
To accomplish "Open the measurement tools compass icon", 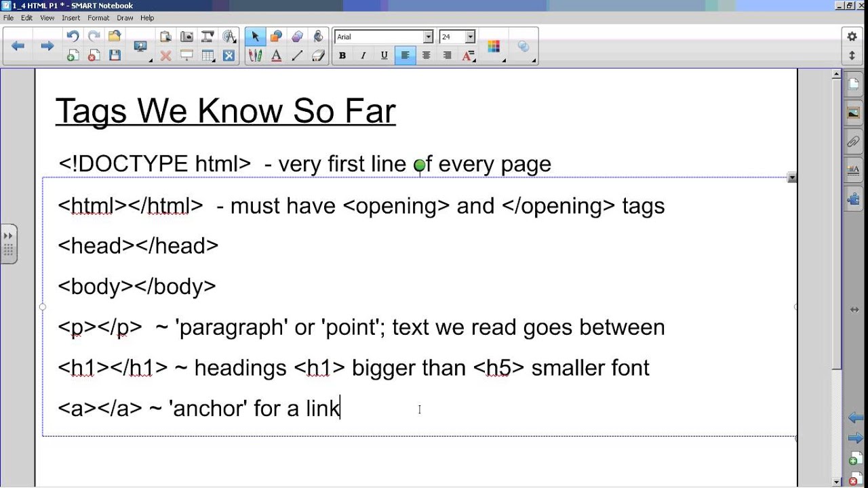I will [229, 37].
